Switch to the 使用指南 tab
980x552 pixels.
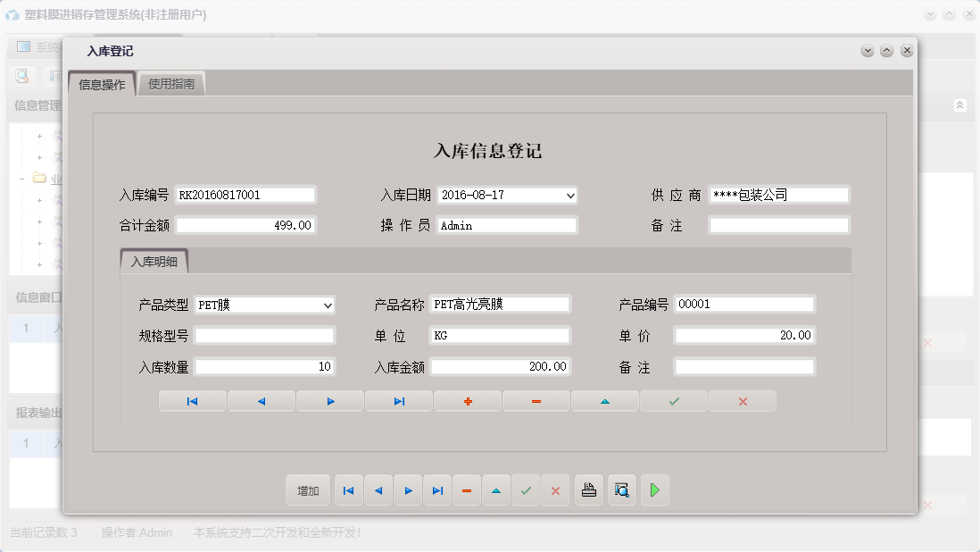pos(171,81)
